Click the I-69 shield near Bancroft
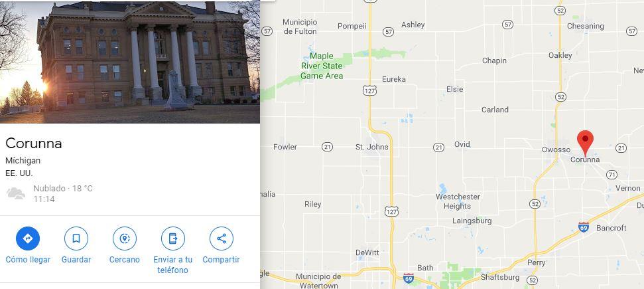The width and height of the screenshot is (644, 289). [583, 227]
